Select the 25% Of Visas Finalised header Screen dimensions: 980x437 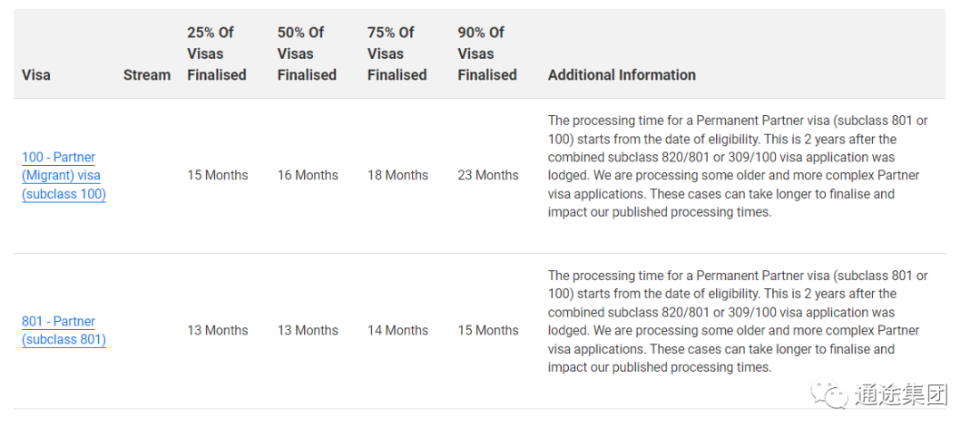click(x=217, y=53)
